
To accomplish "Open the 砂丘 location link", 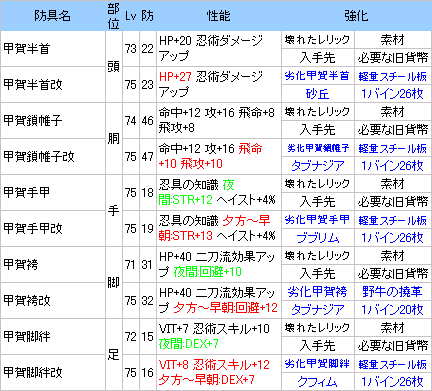I will point(317,94).
